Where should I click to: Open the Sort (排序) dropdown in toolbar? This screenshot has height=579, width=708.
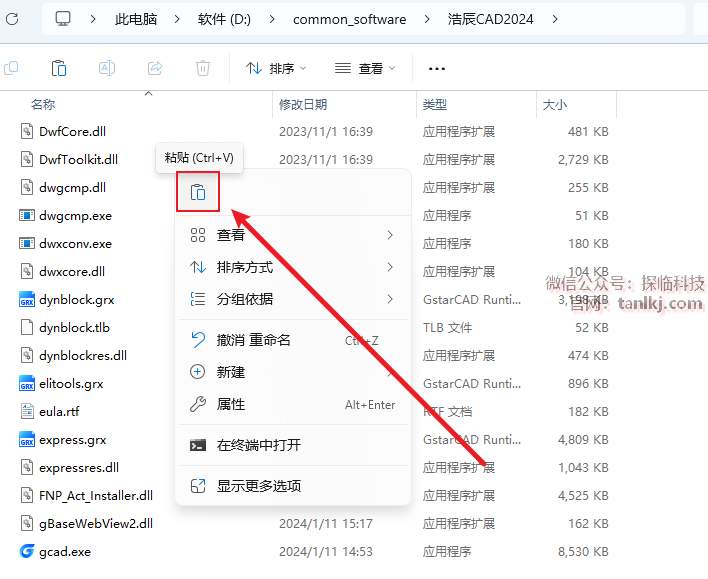276,69
